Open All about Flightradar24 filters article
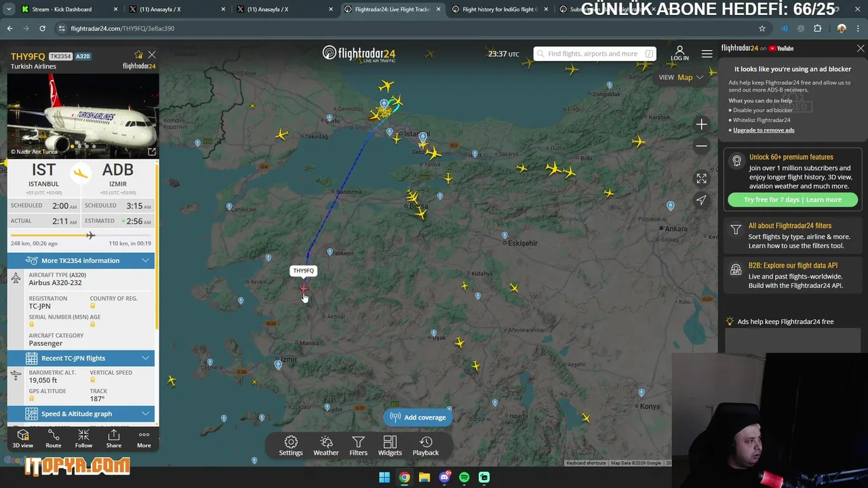 (x=790, y=226)
